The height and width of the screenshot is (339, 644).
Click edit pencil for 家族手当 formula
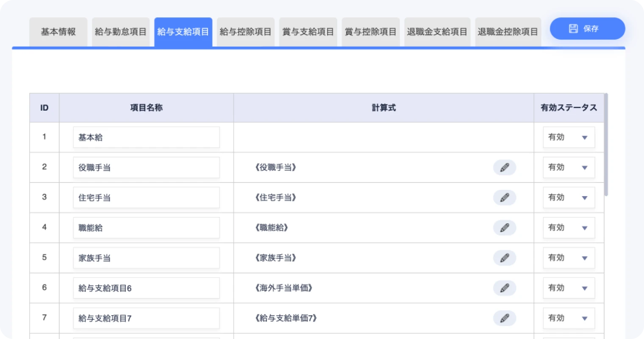[x=504, y=258]
